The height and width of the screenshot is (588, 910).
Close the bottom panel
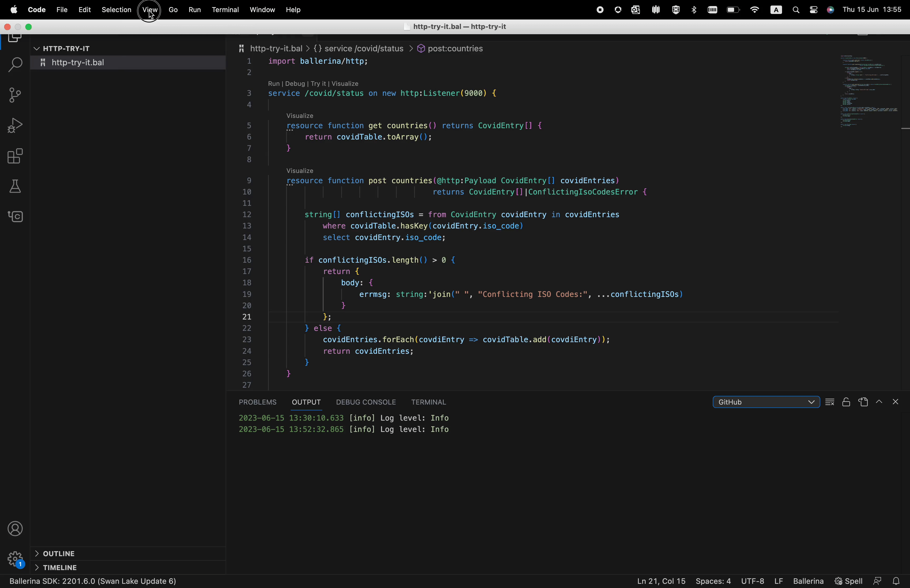click(896, 402)
